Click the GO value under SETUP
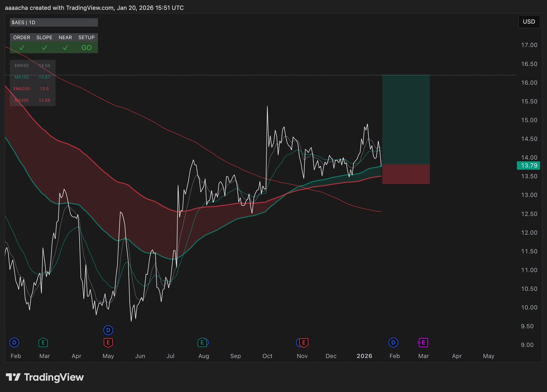This screenshot has height=392, width=547. 87,47
